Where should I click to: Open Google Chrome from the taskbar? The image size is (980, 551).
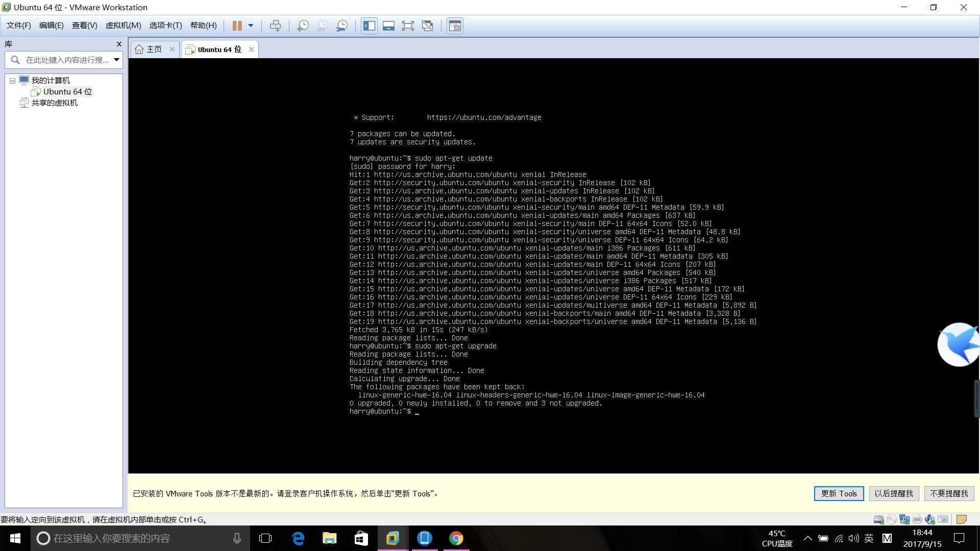pyautogui.click(x=456, y=538)
